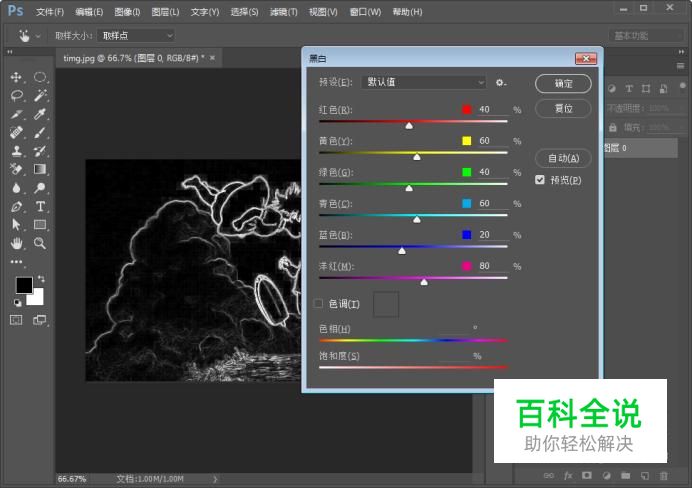This screenshot has width=692, height=488.
Task: Close the Black & White dialog
Action: point(586,59)
